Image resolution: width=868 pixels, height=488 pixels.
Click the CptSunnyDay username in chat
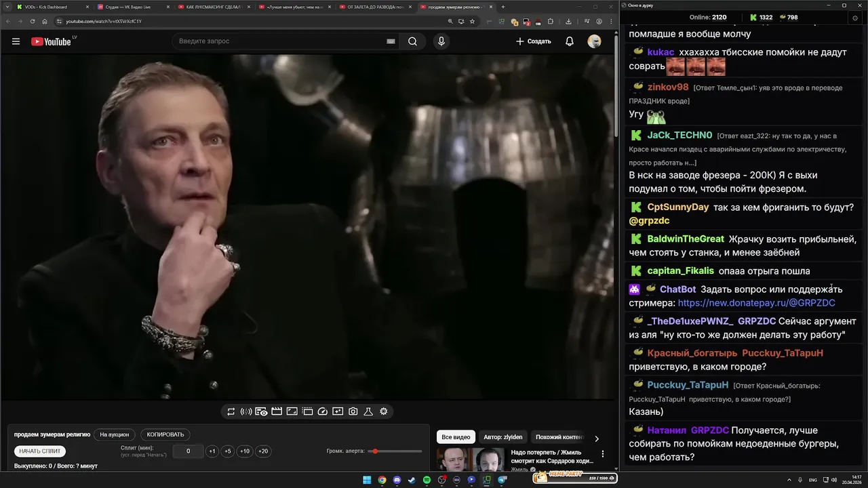pos(678,207)
